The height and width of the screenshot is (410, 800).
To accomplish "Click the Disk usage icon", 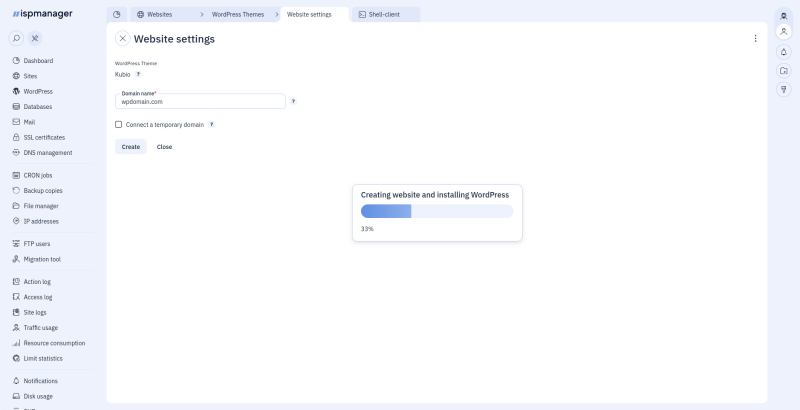I will click(x=16, y=396).
